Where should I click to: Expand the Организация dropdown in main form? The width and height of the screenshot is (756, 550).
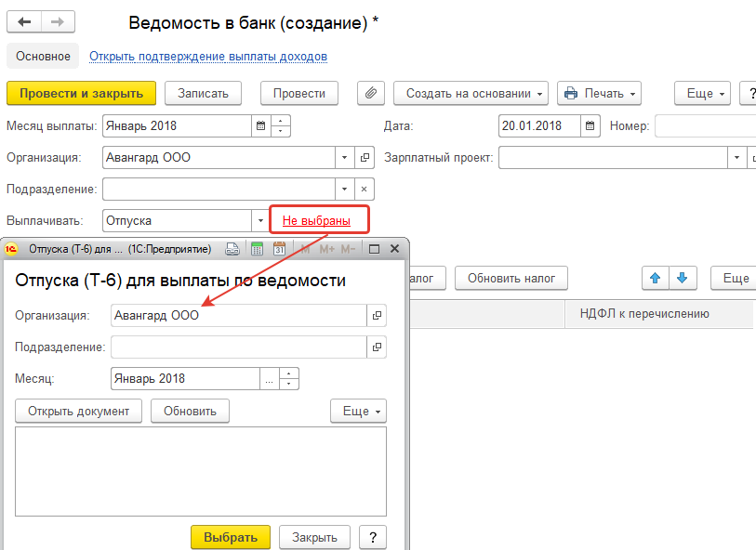344,158
